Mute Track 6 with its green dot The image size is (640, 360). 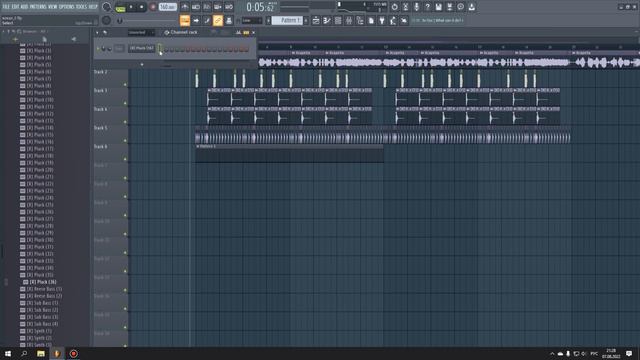[x=125, y=159]
